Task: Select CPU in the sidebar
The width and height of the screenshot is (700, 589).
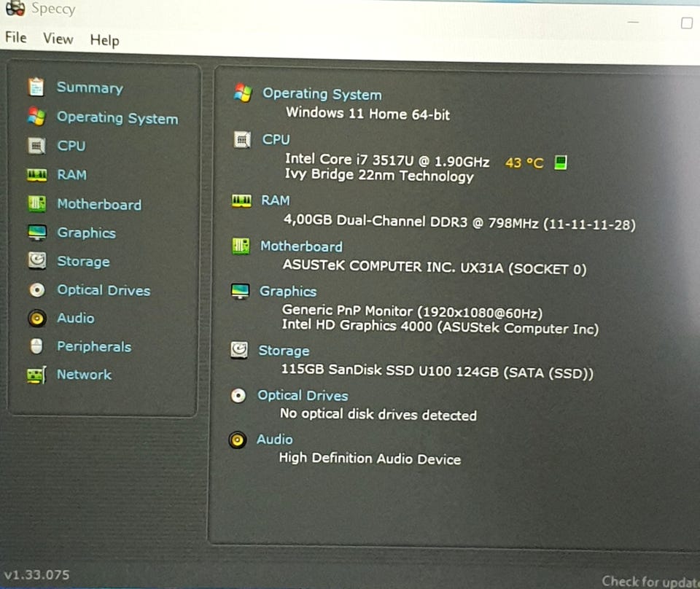Action: [71, 146]
